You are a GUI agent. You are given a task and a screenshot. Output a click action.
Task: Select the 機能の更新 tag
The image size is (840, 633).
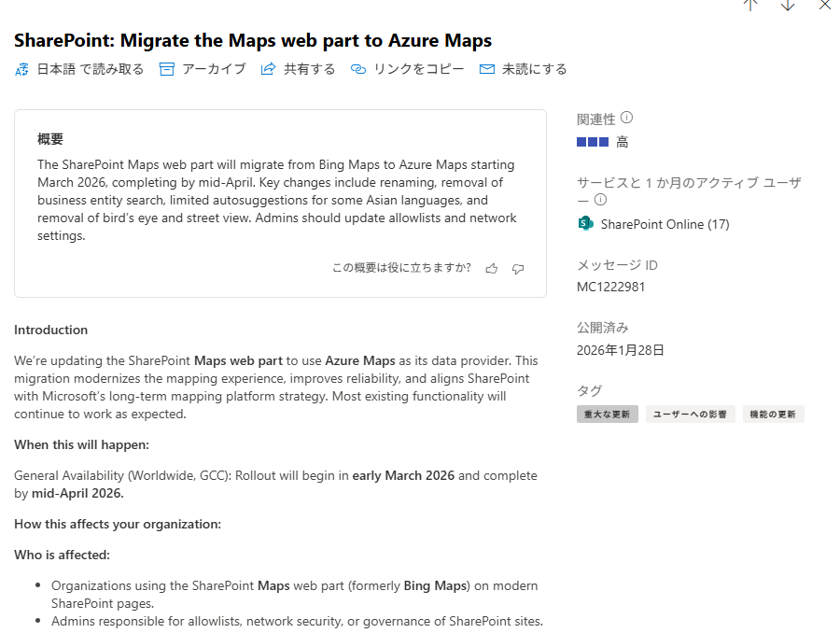[773, 415]
